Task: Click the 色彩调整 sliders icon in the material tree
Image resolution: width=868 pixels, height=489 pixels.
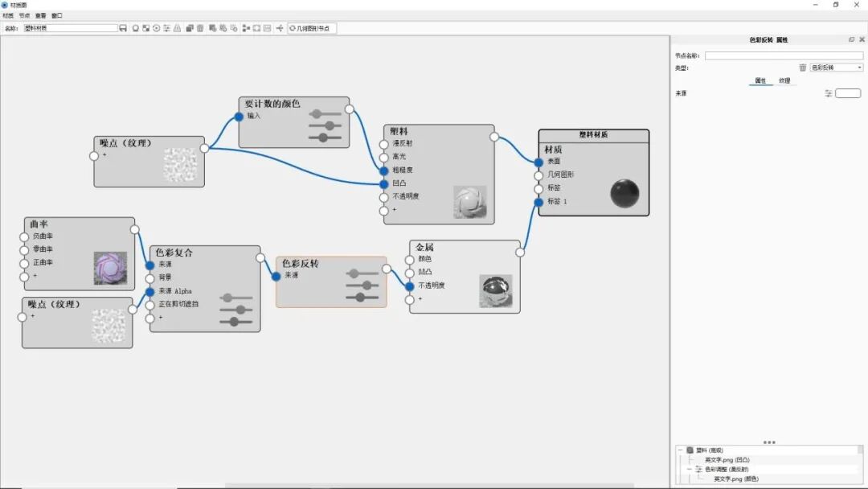Action: [x=698, y=469]
